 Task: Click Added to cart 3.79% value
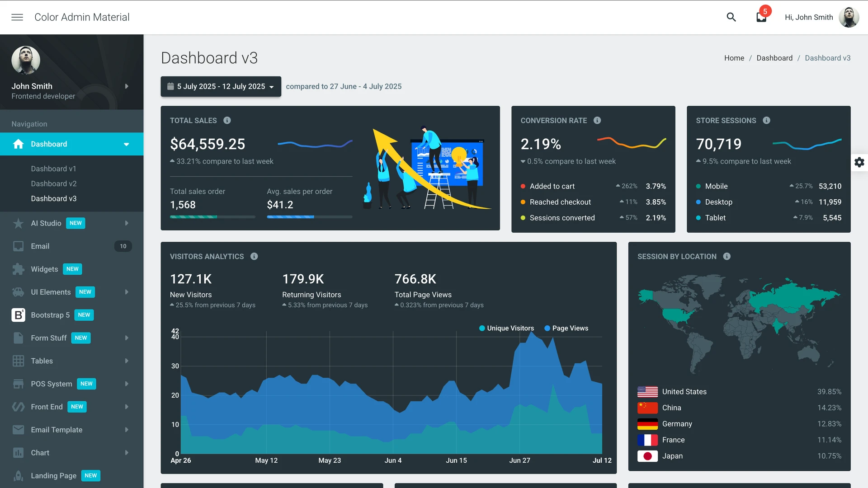coord(656,186)
